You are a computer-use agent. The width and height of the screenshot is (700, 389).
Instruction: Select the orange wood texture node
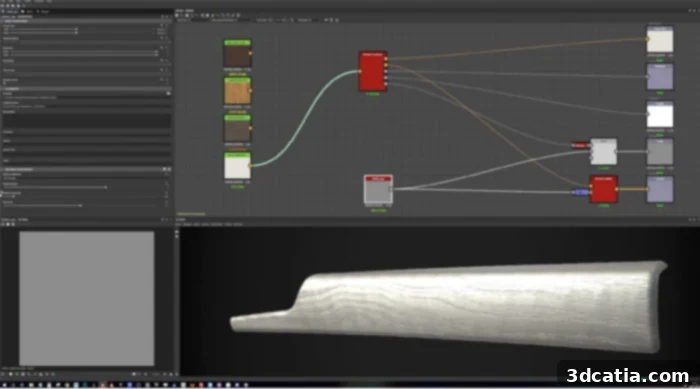click(x=237, y=91)
